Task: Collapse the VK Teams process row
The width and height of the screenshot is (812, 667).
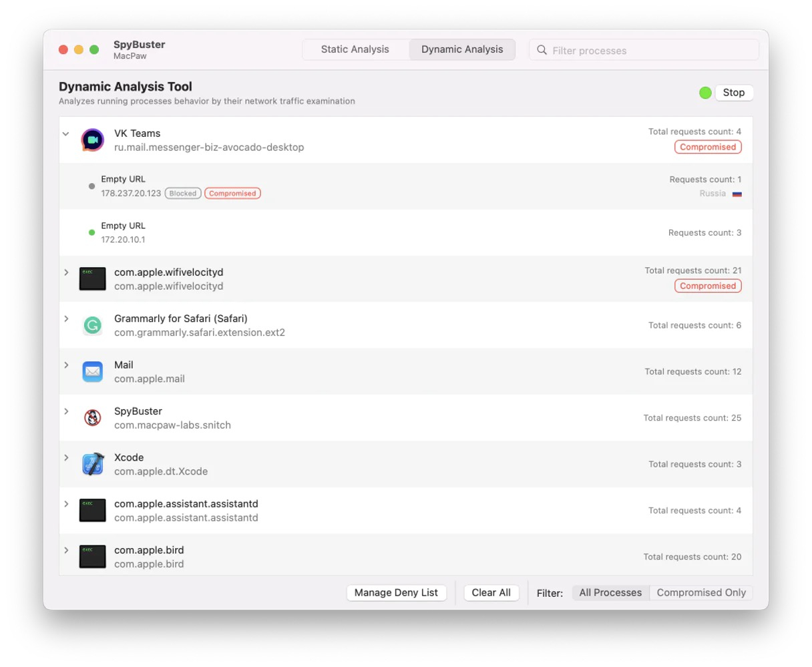Action: point(66,134)
